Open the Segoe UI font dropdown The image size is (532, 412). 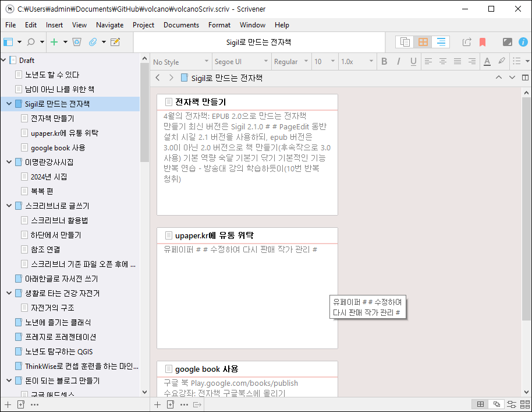click(x=241, y=62)
